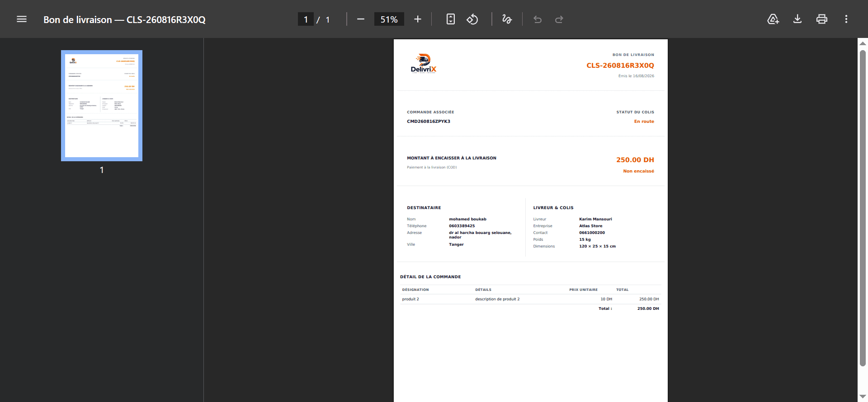This screenshot has width=868, height=402.
Task: Open the three-dot more actions menu
Action: pos(846,19)
